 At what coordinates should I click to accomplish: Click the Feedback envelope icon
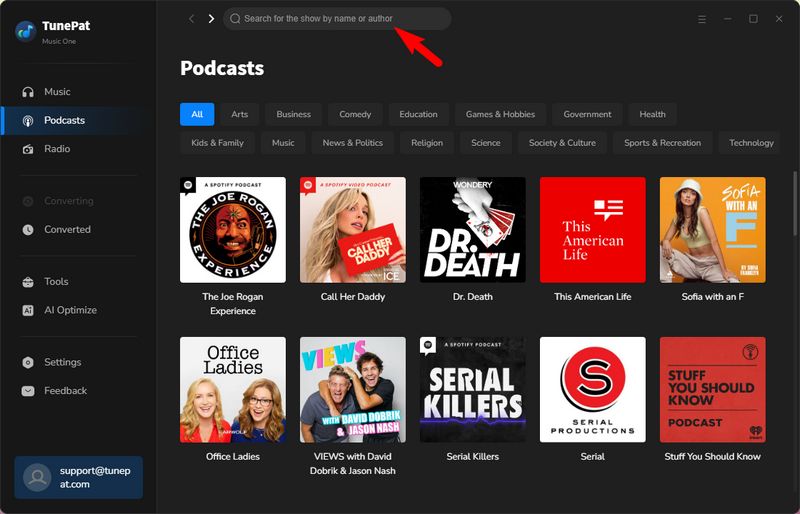point(28,391)
